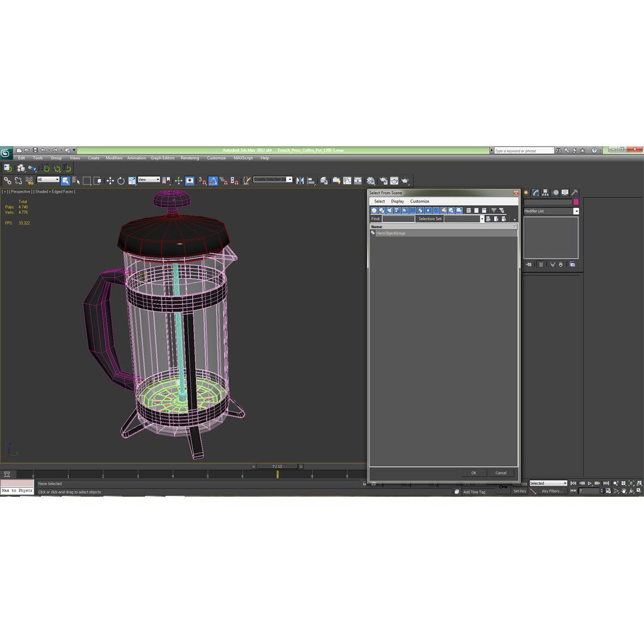Click the Set Key button

coord(519,491)
